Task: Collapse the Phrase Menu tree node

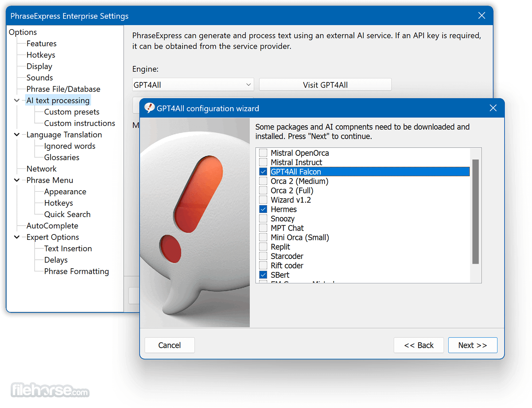Action: coord(17,180)
